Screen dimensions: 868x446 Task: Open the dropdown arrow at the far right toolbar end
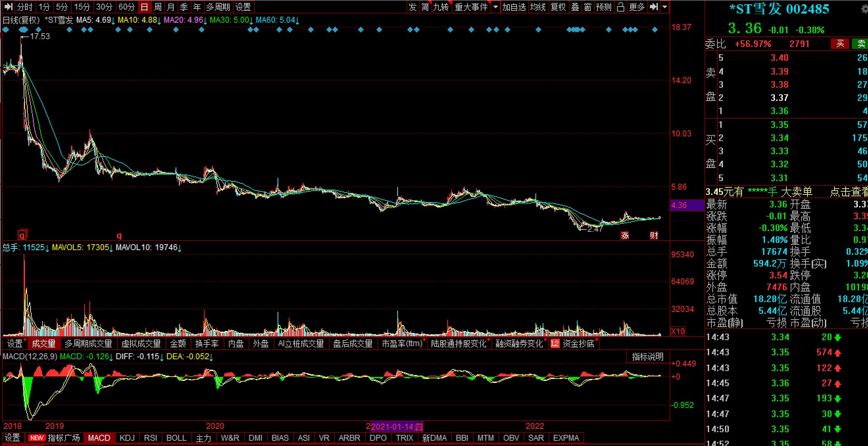click(x=664, y=7)
